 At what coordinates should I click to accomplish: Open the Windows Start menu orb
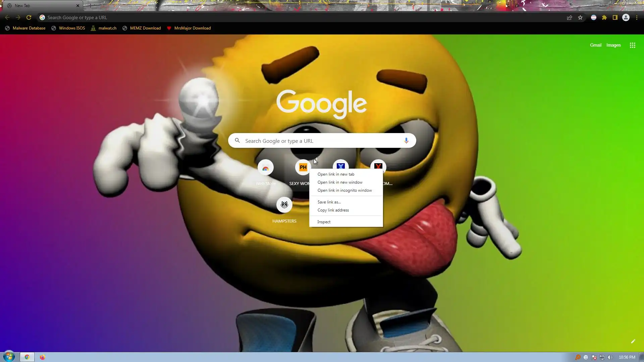click(x=9, y=357)
